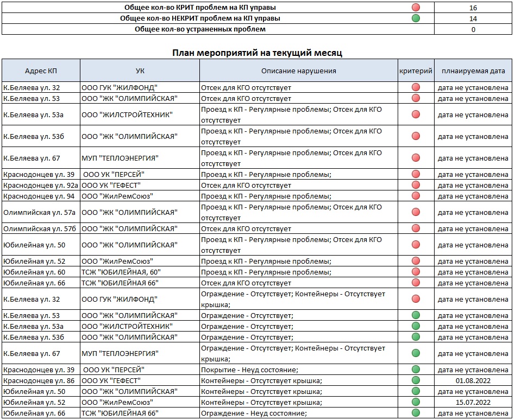
Task: Select Общее кол-во устраненных проблем label cell
Action: [200, 29]
